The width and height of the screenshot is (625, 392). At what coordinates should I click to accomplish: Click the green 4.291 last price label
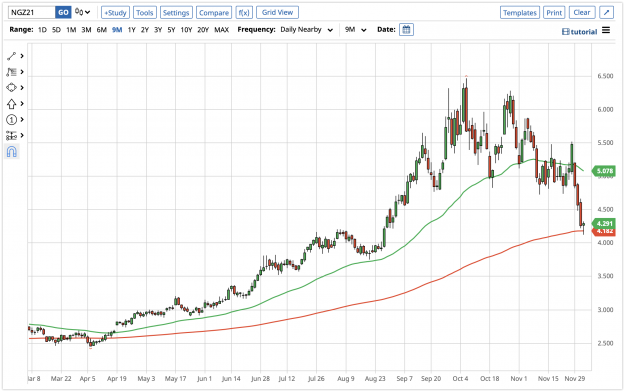tap(604, 223)
